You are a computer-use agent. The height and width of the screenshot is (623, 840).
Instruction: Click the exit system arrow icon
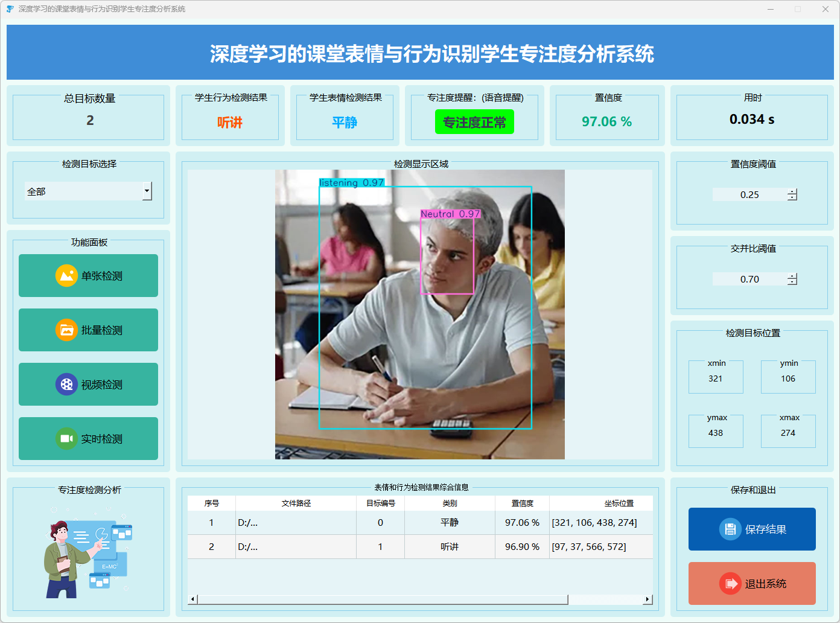pyautogui.click(x=730, y=584)
